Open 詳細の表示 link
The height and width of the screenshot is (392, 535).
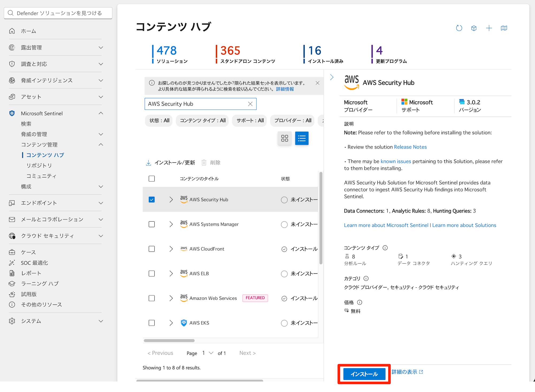(407, 372)
